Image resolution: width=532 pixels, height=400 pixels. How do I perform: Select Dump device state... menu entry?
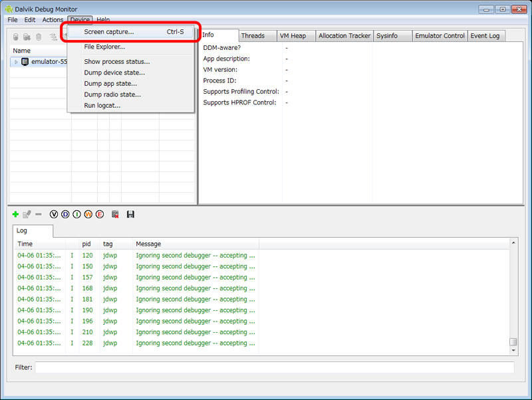[x=131, y=73]
